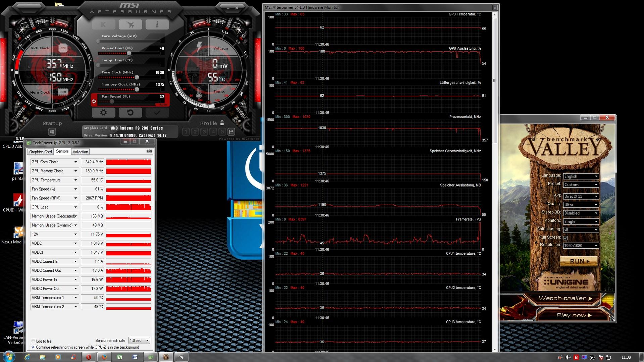Switch to Graphics Card tab in GPU-Z

pyautogui.click(x=41, y=152)
